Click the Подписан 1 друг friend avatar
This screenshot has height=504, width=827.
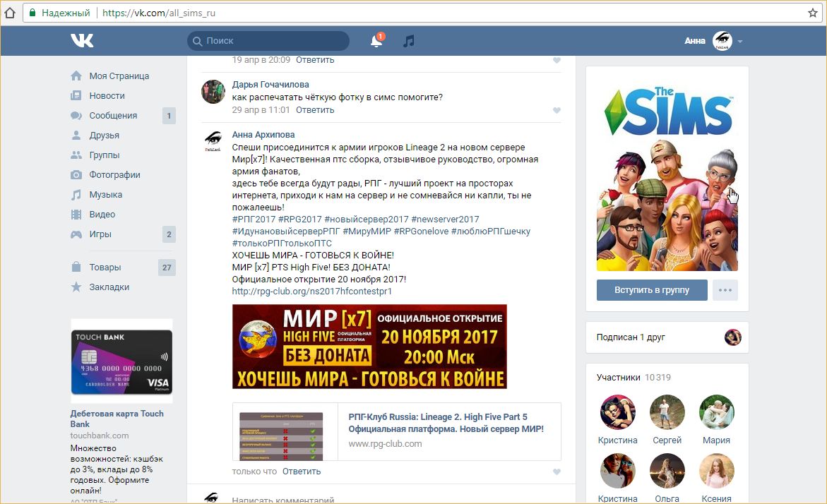pyautogui.click(x=732, y=337)
